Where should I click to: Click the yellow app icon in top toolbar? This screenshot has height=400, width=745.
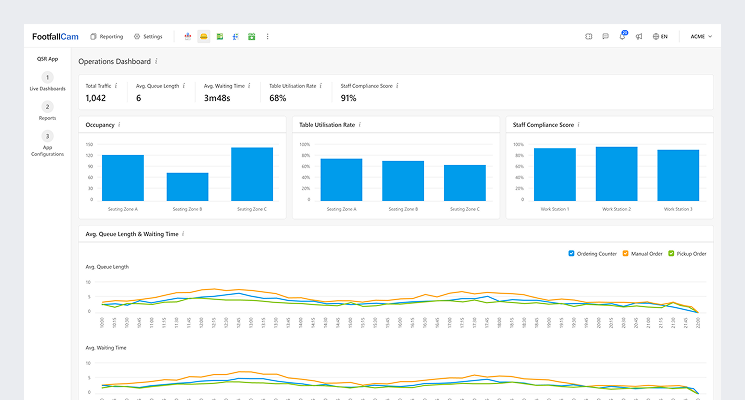tap(204, 36)
